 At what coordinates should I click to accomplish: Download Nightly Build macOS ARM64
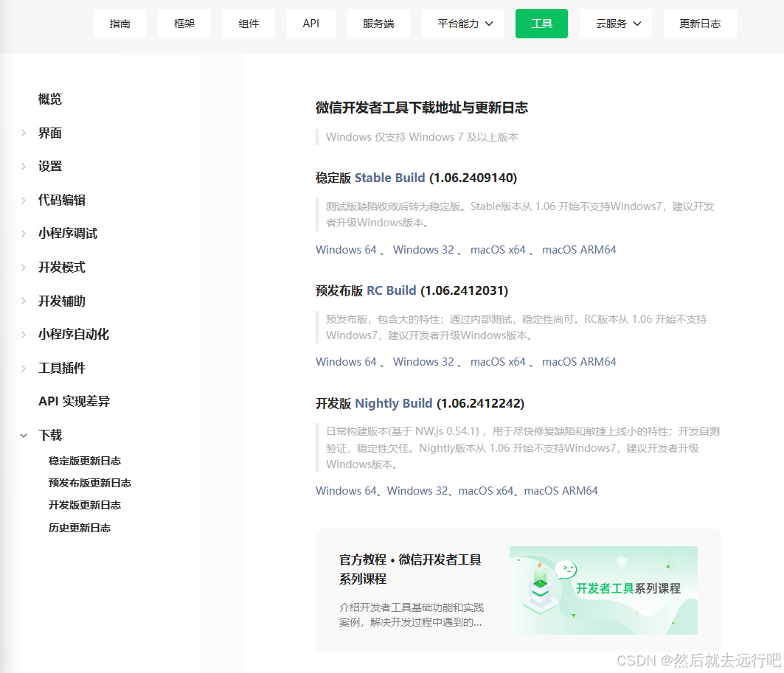[561, 491]
